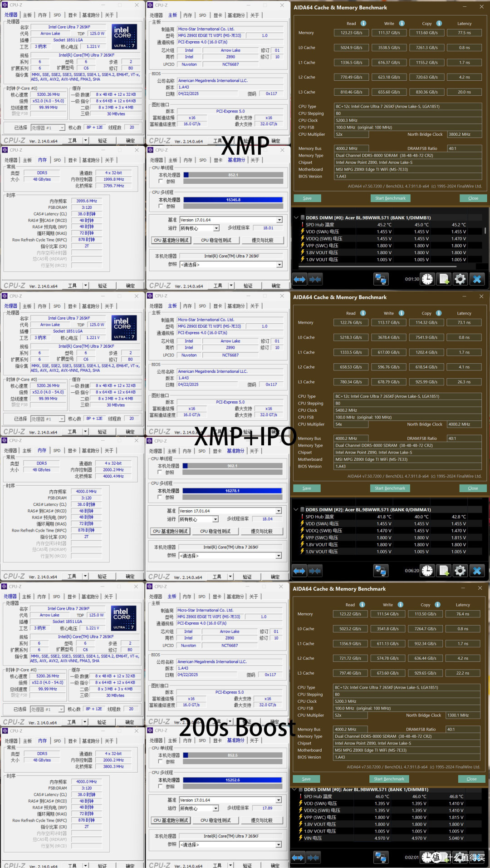Image resolution: width=490 pixels, height=868 pixels.
Task: Open 内存 tab in the 15252.6 benchmark window
Action: pos(188,740)
